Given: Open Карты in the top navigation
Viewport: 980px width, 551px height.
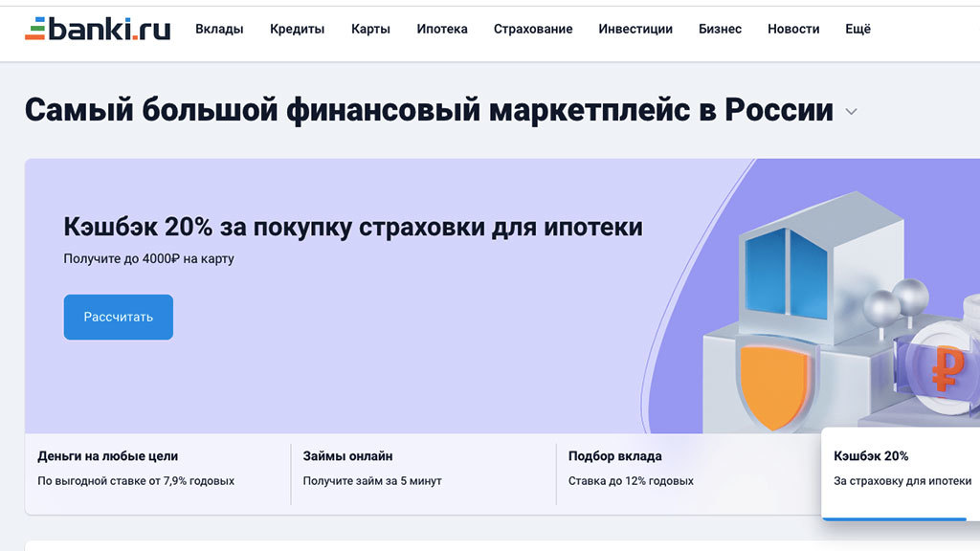Looking at the screenshot, I should coord(370,29).
